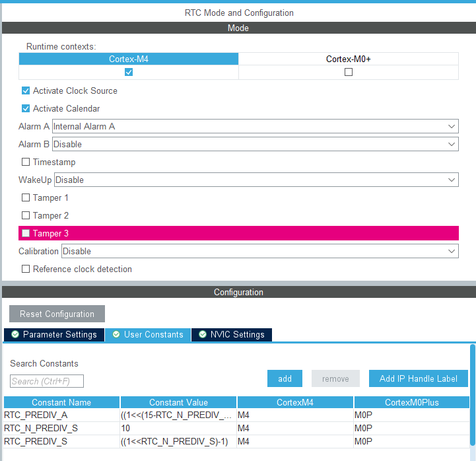The width and height of the screenshot is (476, 461).
Task: Switch to the Parameter Settings tab
Action: [x=54, y=335]
